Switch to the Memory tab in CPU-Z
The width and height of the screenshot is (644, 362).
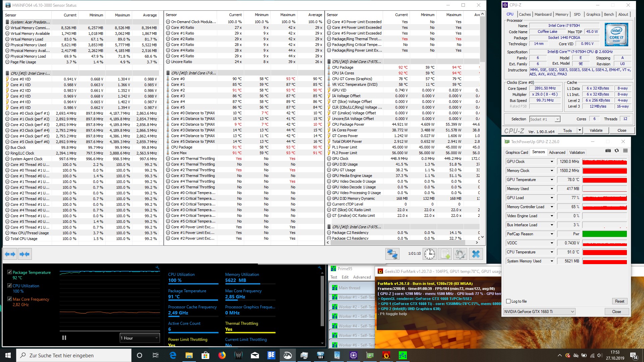tap(562, 14)
